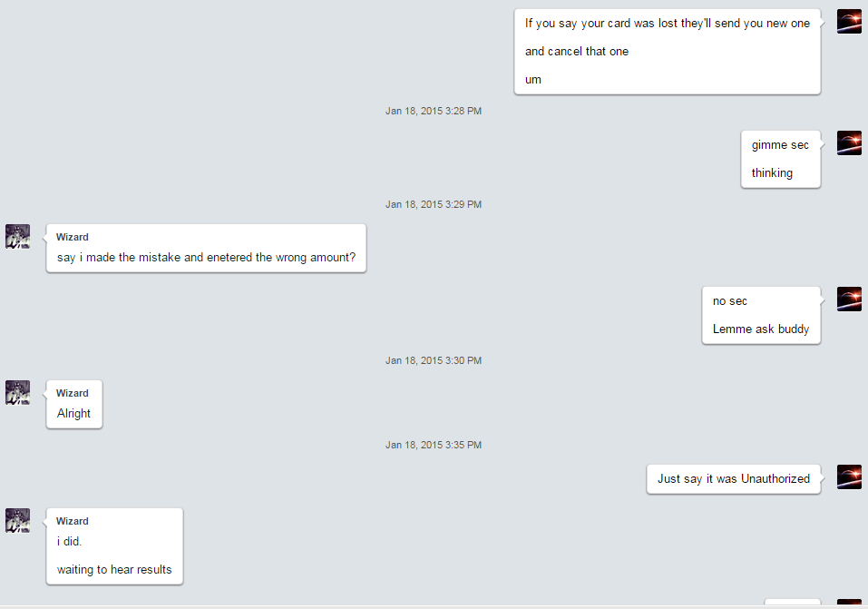The width and height of the screenshot is (868, 609).
Task: Click the 'Lemme ask buddy' message text
Action: coord(761,329)
